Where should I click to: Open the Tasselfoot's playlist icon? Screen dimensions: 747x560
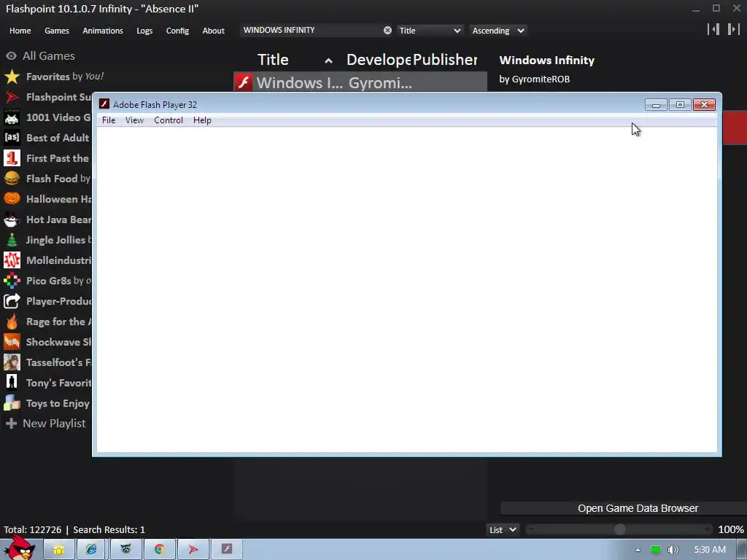[x=12, y=362]
